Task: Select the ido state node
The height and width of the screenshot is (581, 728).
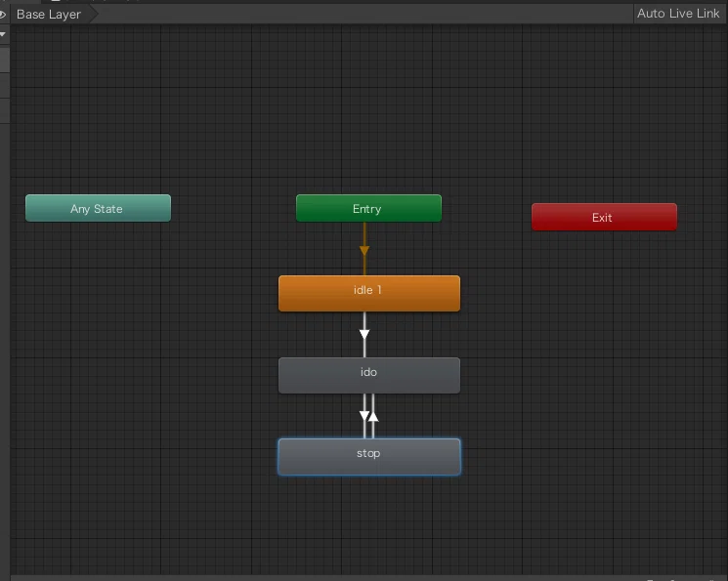Action: (x=369, y=375)
